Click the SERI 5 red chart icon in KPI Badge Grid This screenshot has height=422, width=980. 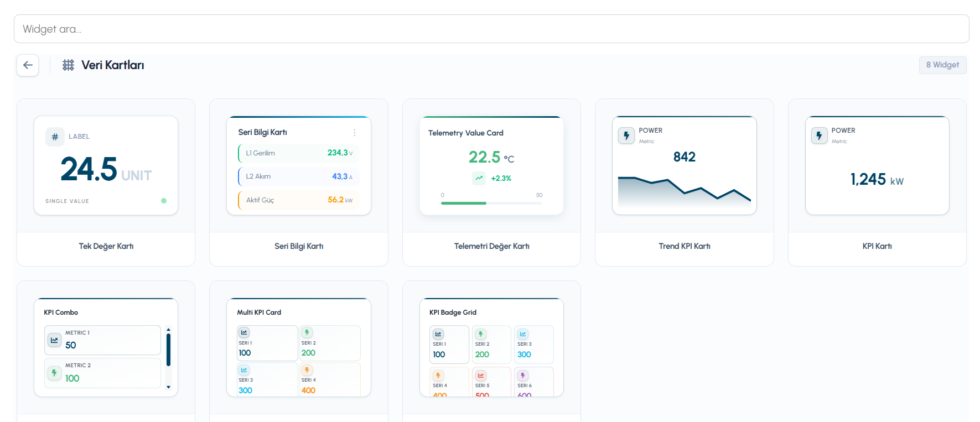point(481,376)
